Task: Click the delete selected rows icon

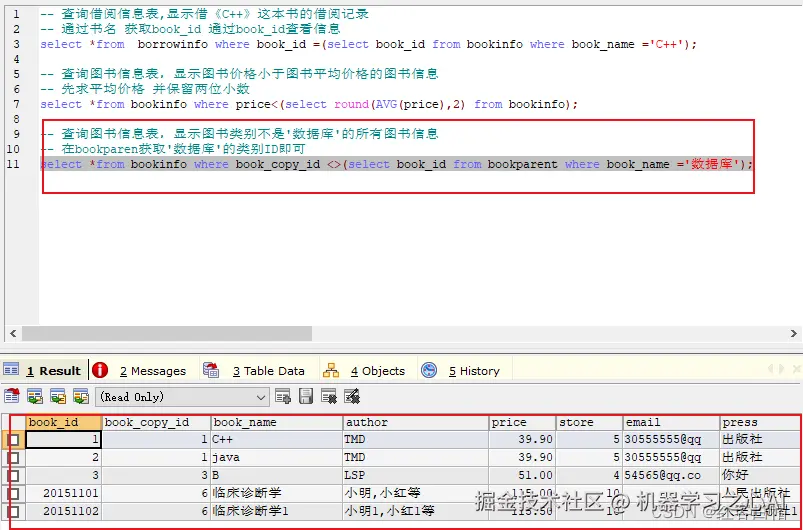Action: [x=328, y=396]
